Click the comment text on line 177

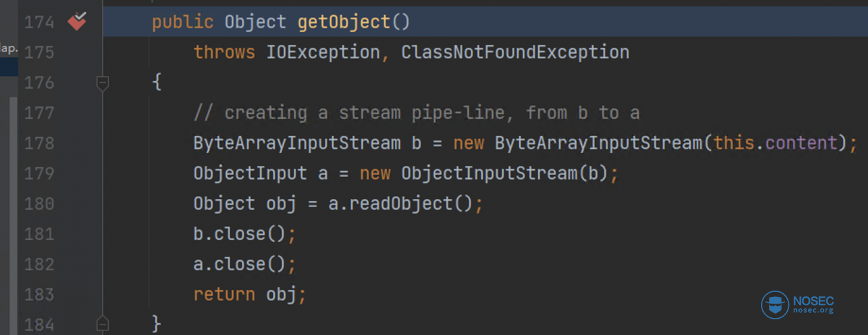pyautogui.click(x=417, y=113)
